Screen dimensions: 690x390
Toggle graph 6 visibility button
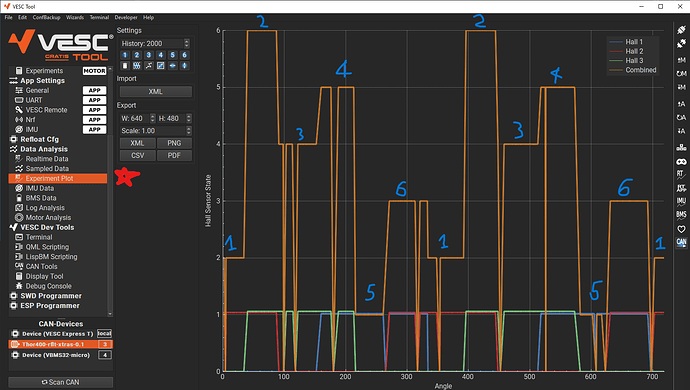[184, 55]
